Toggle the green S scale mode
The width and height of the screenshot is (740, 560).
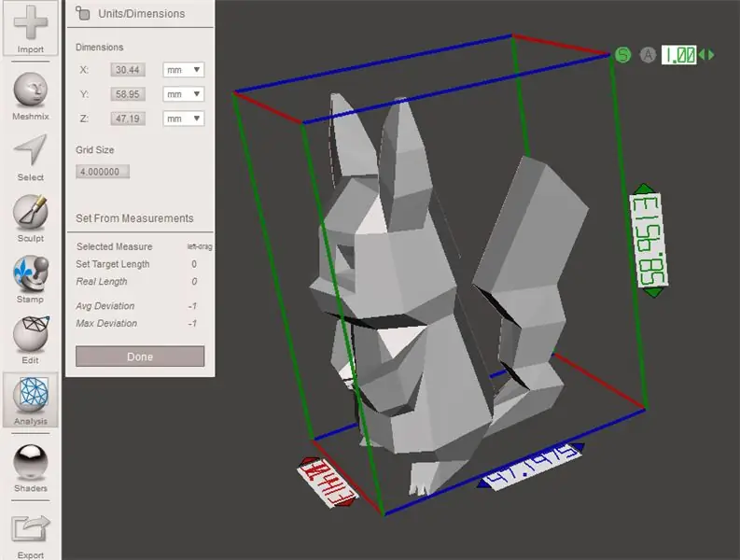623,55
